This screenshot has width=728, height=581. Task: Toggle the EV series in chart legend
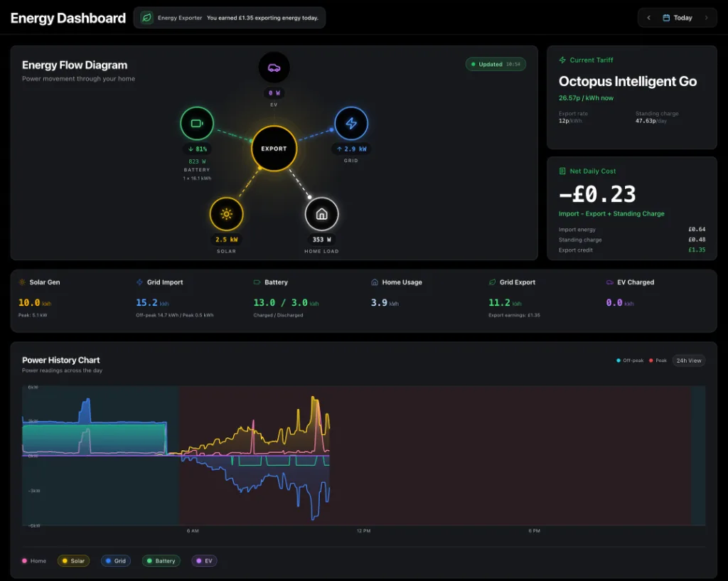204,560
